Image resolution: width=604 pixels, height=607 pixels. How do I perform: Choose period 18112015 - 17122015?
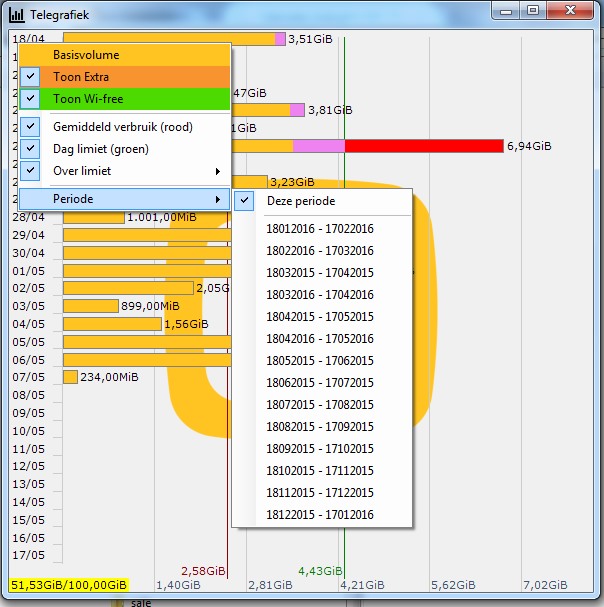click(x=320, y=493)
